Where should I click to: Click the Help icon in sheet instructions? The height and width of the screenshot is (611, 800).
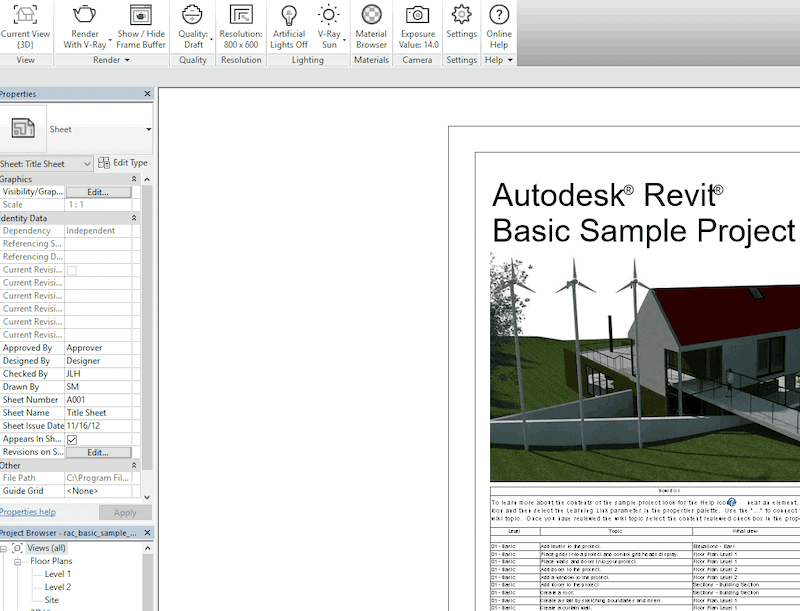[732, 502]
